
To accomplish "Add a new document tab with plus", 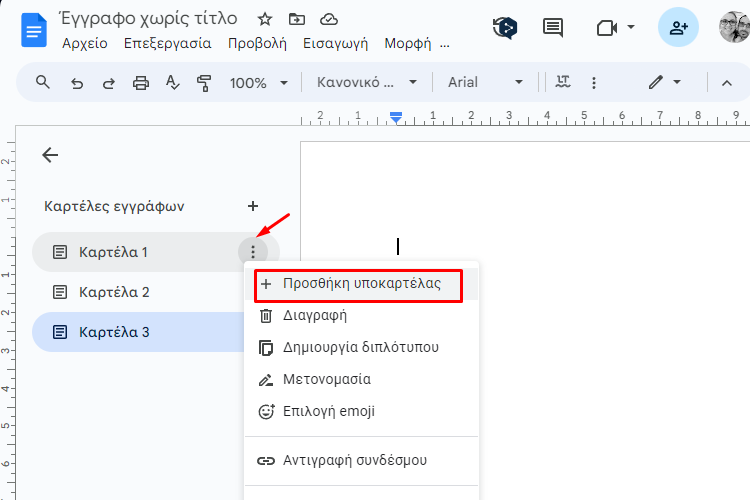I will pos(253,206).
